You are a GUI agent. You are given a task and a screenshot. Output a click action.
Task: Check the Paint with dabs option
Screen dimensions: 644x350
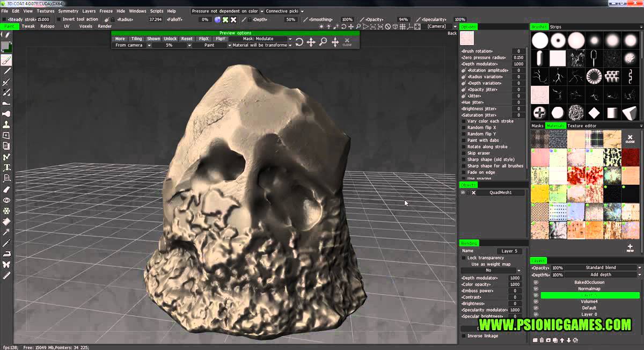(x=464, y=140)
